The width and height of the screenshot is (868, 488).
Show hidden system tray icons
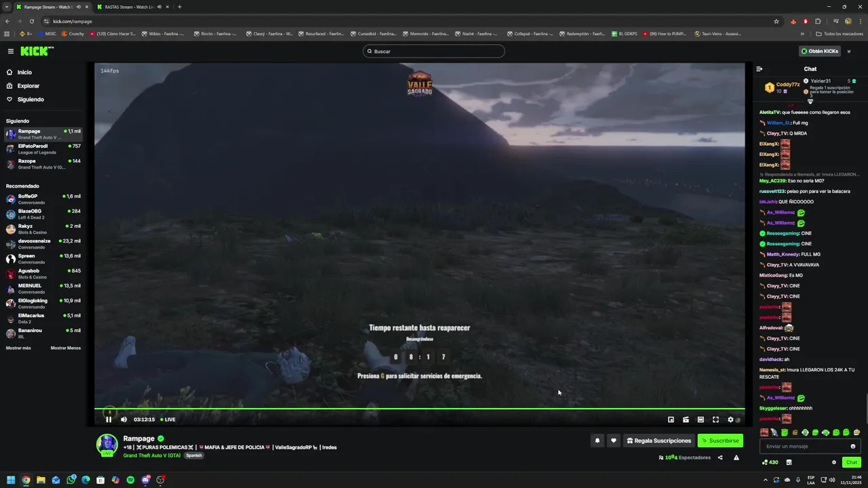pos(766,480)
